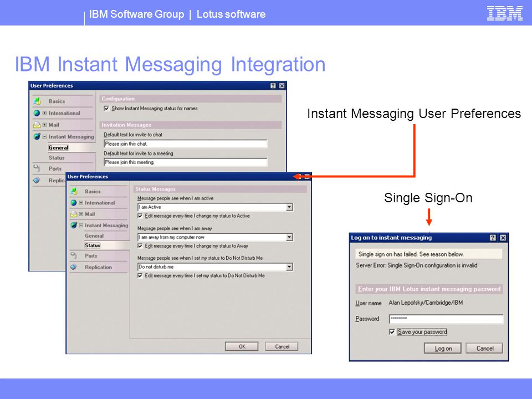
Task: Click Basics label in front Preferences window
Action: pyautogui.click(x=93, y=191)
